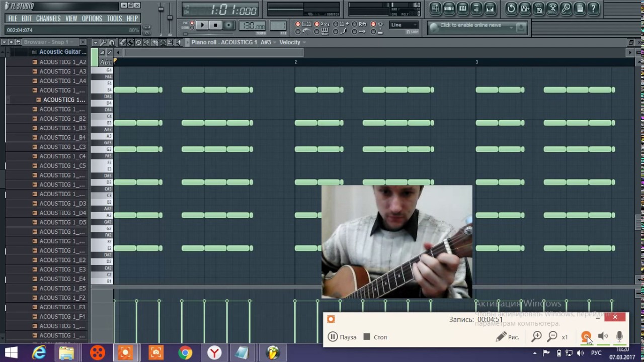Image resolution: width=644 pixels, height=362 pixels.
Task: Click the Стоп button in recorder
Action: (375, 337)
